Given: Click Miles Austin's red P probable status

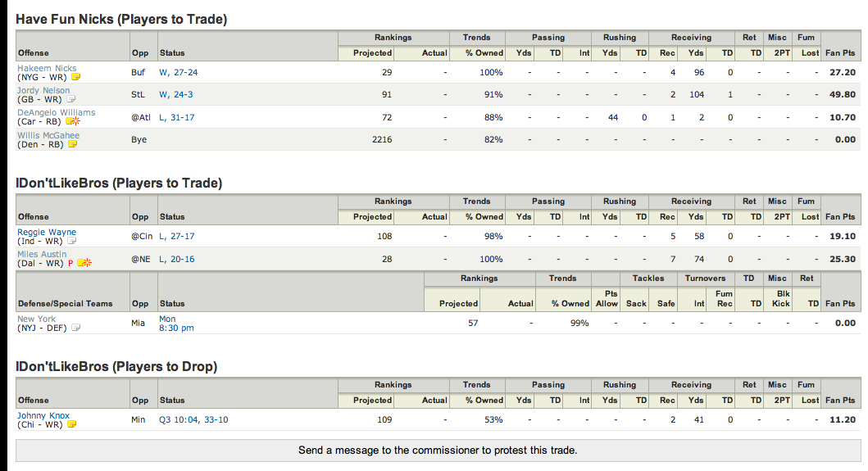Looking at the screenshot, I should pos(70,264).
